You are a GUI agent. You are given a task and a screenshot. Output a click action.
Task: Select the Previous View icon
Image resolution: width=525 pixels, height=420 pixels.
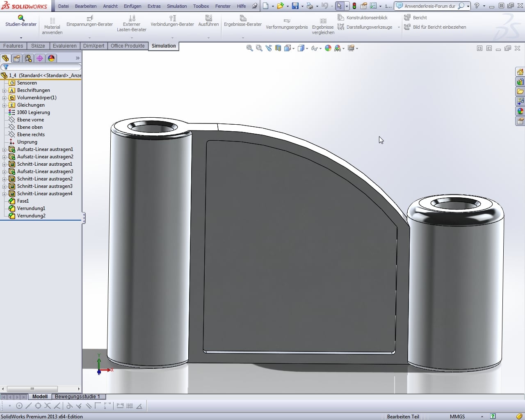point(269,48)
